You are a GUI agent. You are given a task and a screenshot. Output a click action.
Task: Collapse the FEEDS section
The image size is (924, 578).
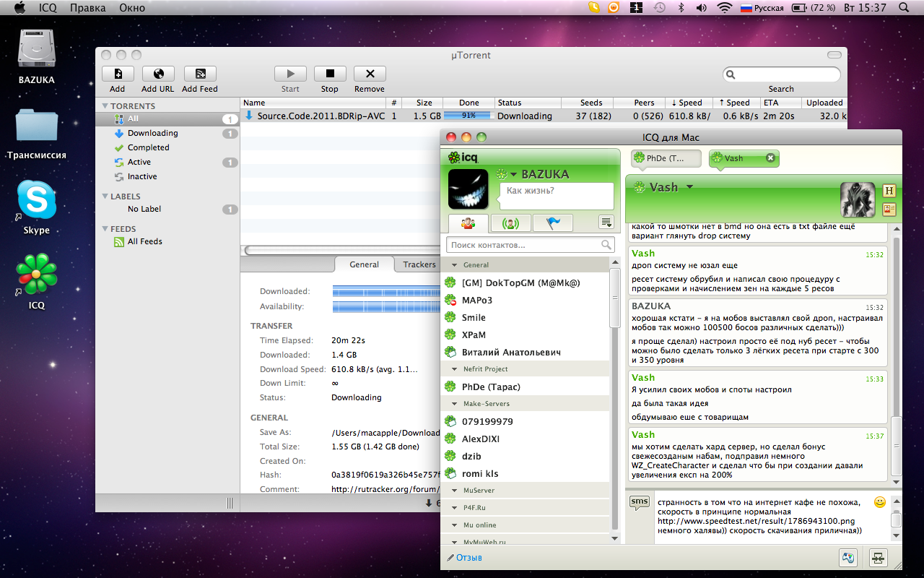[x=104, y=229]
